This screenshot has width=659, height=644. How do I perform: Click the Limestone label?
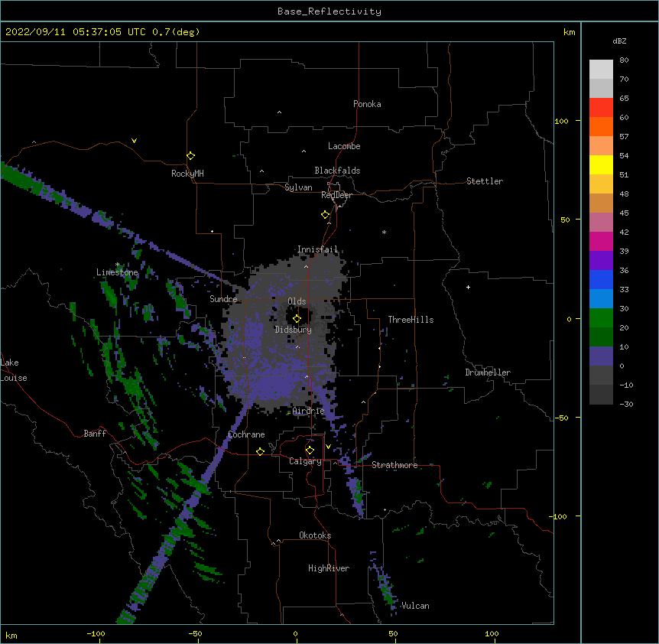[x=117, y=272]
